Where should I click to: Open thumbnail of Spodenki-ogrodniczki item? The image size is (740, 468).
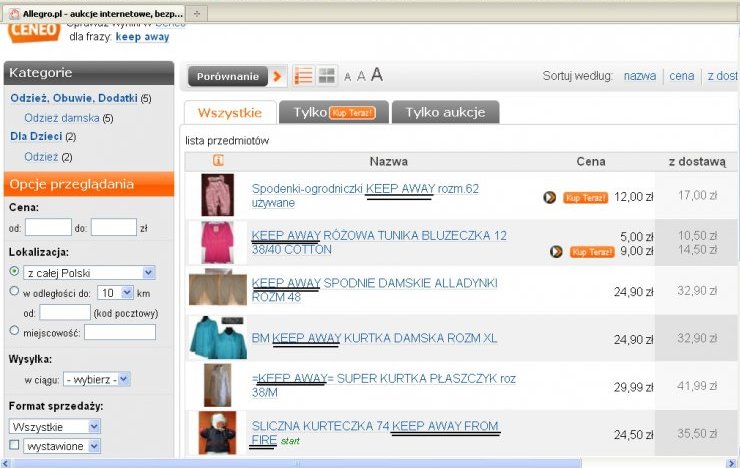coord(218,195)
